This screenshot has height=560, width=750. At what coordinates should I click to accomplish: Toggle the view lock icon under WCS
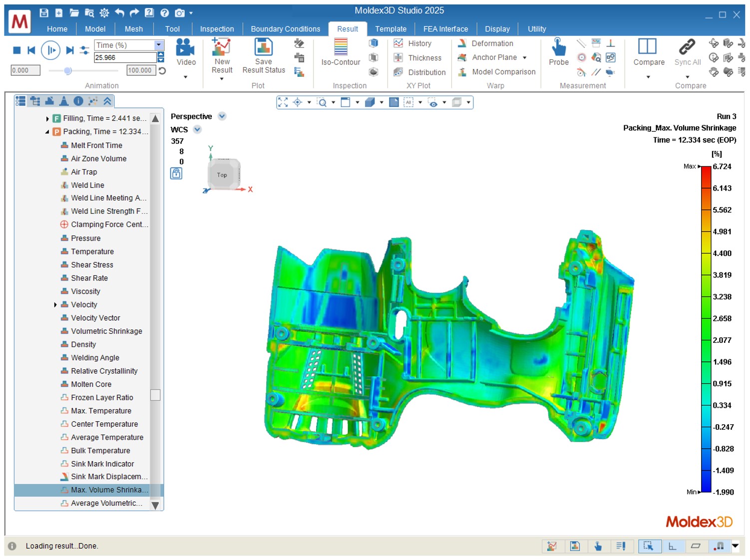[x=176, y=174]
